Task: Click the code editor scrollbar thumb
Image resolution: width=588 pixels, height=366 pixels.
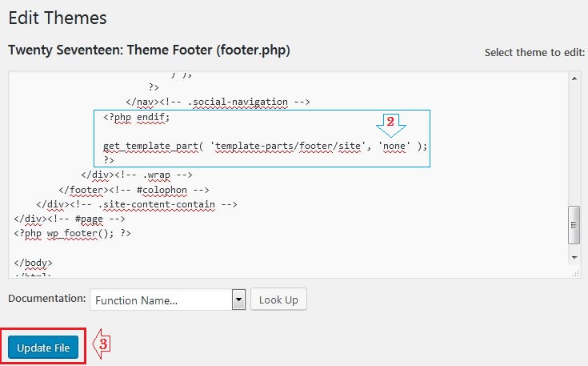Action: (x=574, y=223)
